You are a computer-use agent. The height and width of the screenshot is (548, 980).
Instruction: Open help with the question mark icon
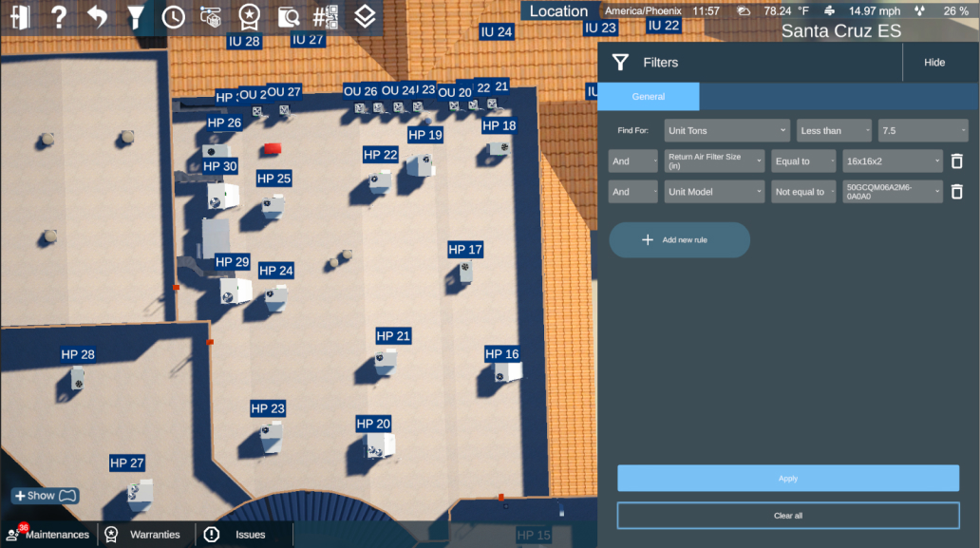pyautogui.click(x=59, y=16)
